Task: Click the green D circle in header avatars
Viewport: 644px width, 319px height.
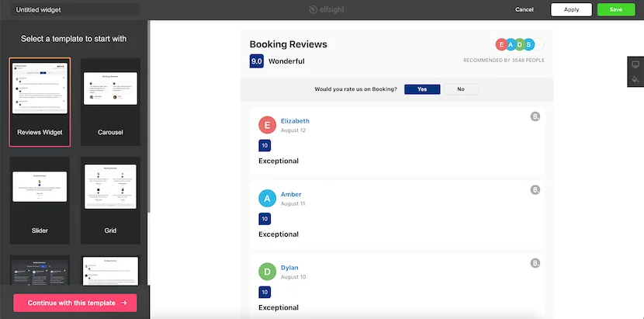Action: point(520,44)
